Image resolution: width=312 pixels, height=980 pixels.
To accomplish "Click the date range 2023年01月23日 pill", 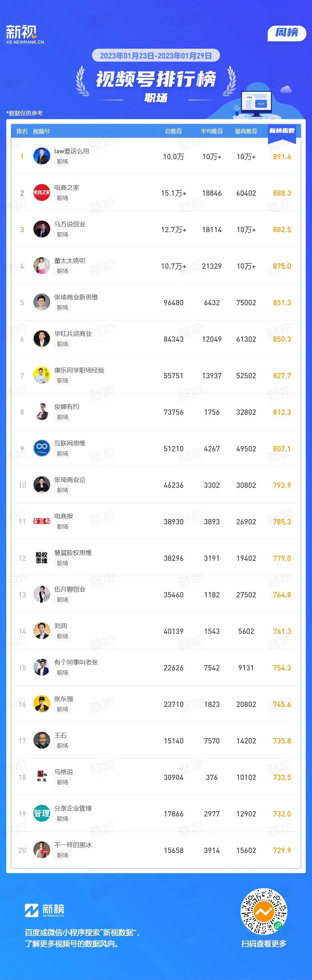I will click(156, 56).
